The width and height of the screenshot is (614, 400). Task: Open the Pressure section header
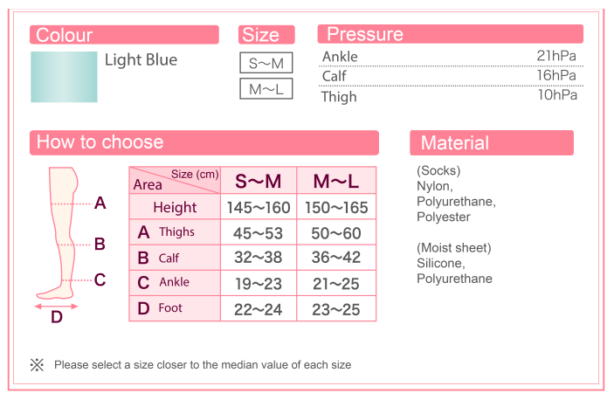449,35
